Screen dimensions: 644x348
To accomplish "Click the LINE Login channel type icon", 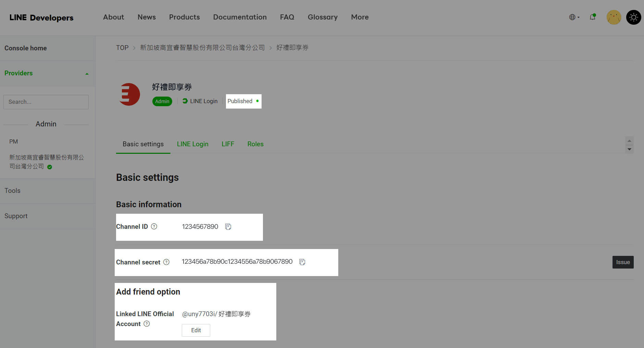I will (185, 101).
